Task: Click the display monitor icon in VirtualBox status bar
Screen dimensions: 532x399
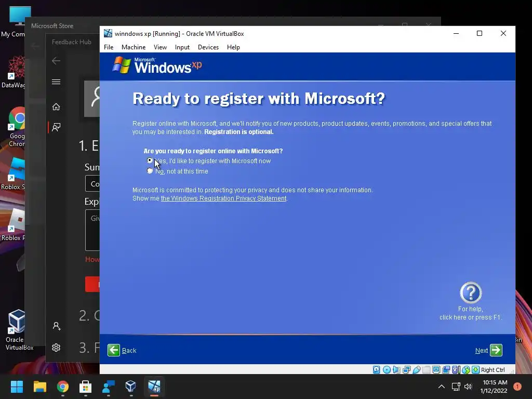Action: click(x=436, y=370)
